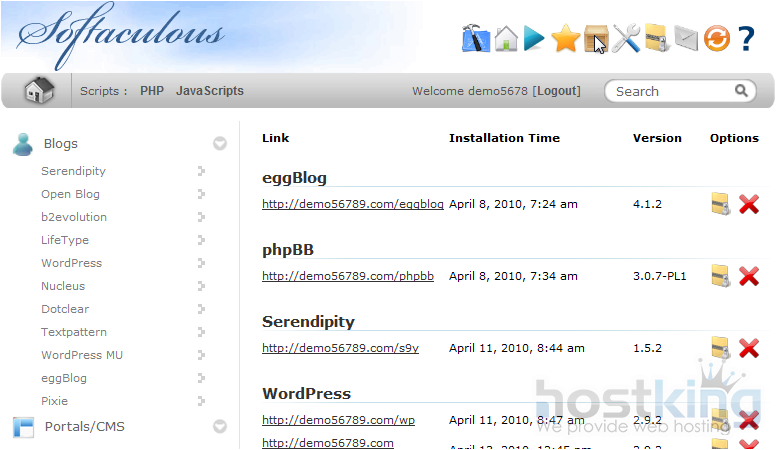Click the magnifier search button
This screenshot has height=450, width=776.
pyautogui.click(x=742, y=91)
